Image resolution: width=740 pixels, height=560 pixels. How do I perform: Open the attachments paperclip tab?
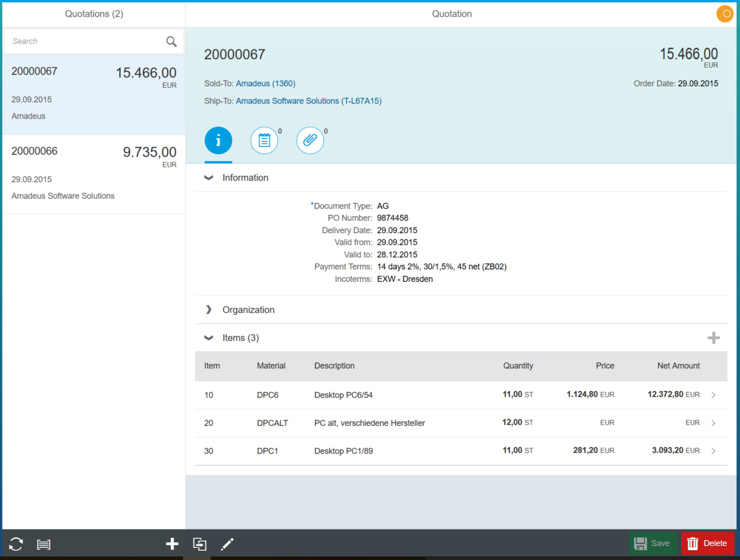[x=310, y=140]
